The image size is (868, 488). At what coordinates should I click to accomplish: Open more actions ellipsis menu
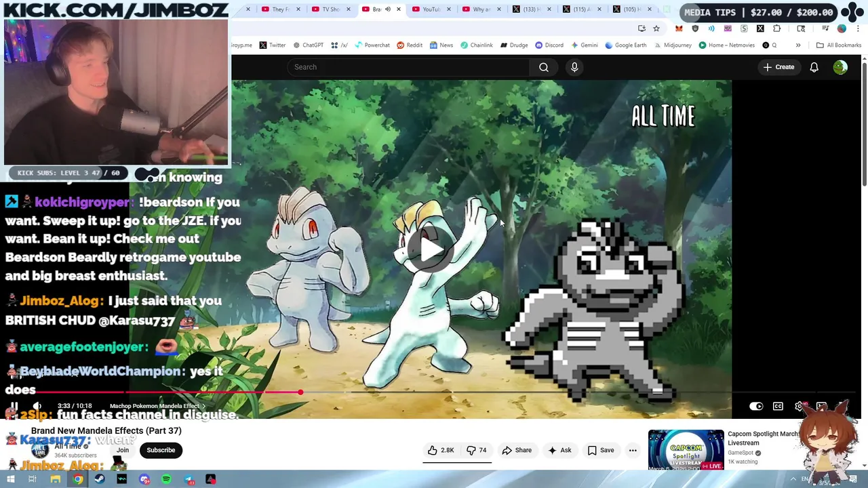633,450
